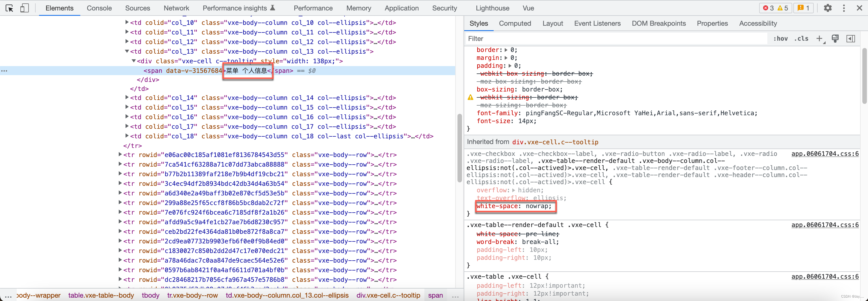Image resolution: width=868 pixels, height=301 pixels.
Task: Activate the inspect element picker icon
Action: (9, 8)
